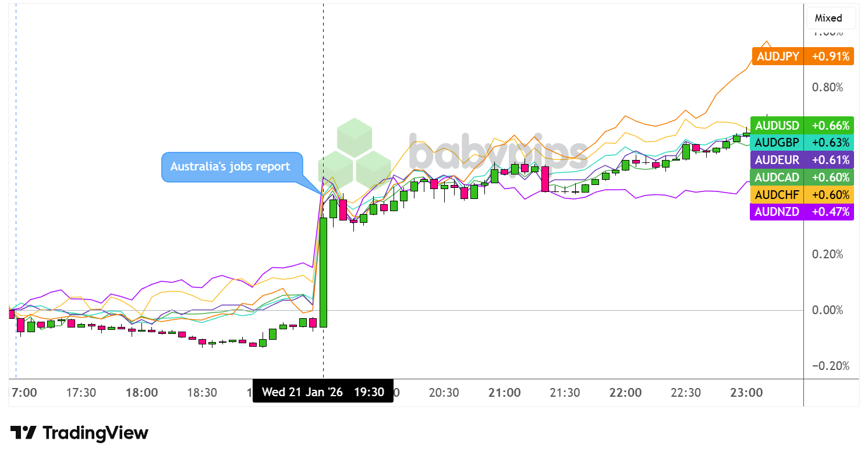
Task: Click the AUDCAD series label
Action: [777, 177]
